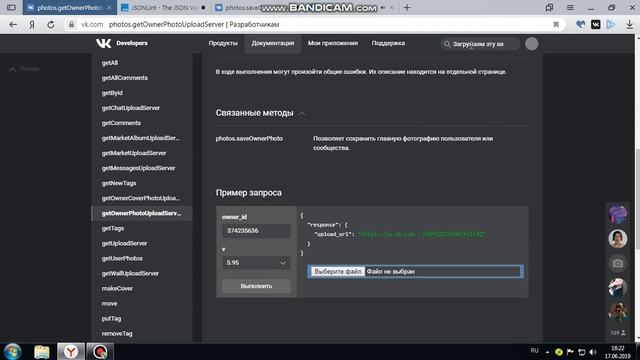The height and width of the screenshot is (360, 640).
Task: Open Bandicam recorder taskbar icon
Action: (100, 351)
